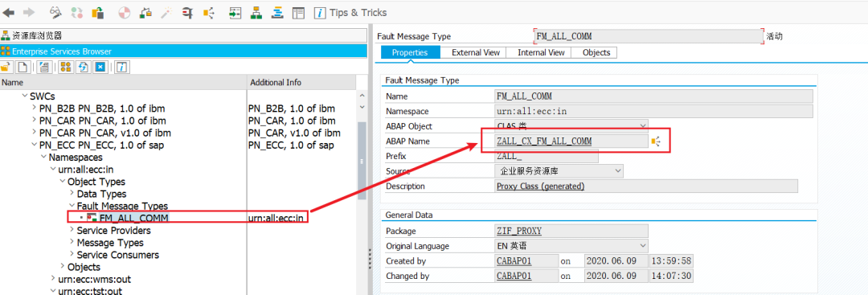Expand the urn:ecc:wms:out namespace
This screenshot has height=295, width=868.
point(52,279)
